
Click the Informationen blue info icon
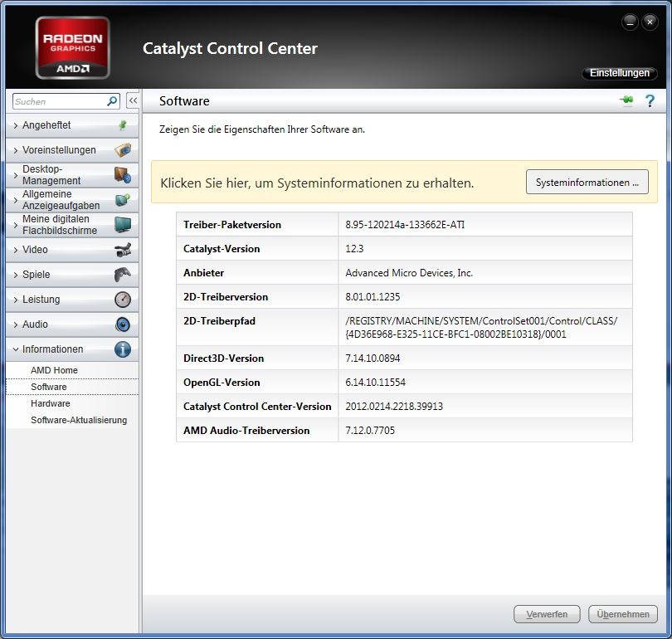click(x=123, y=349)
